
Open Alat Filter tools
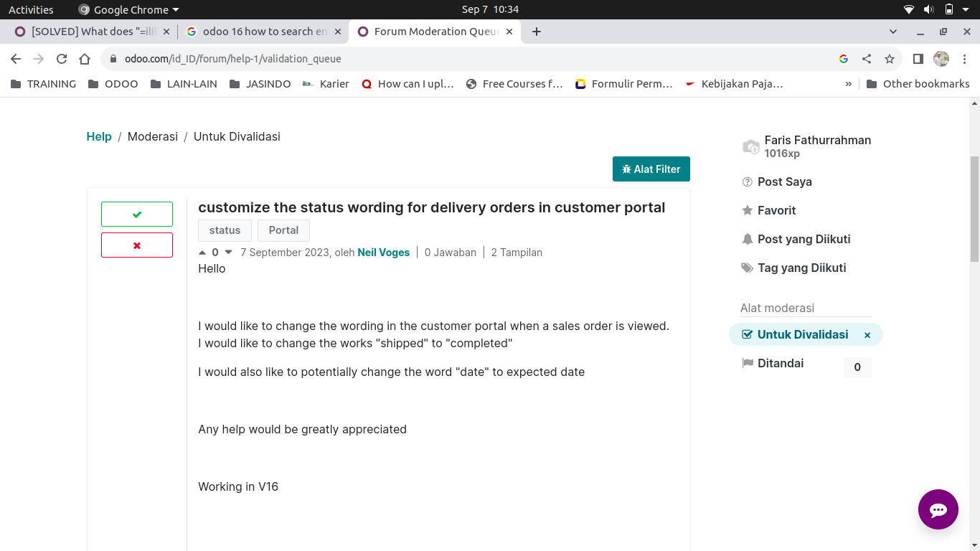pyautogui.click(x=651, y=169)
